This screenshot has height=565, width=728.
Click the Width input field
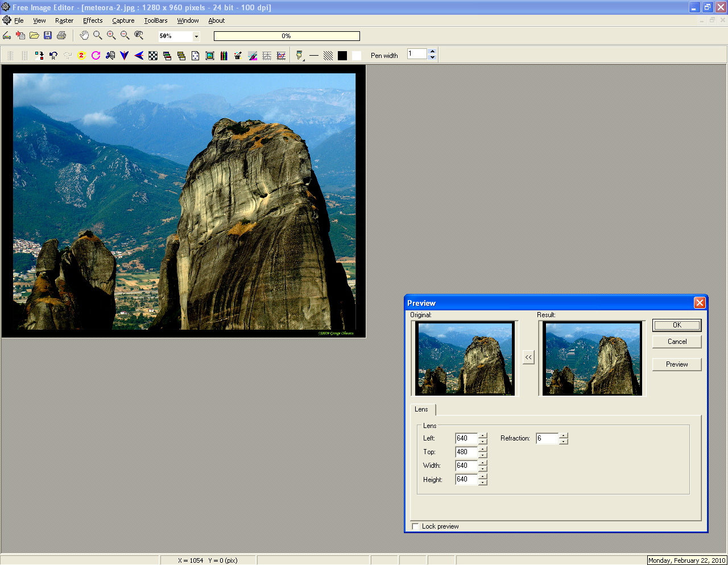466,466
